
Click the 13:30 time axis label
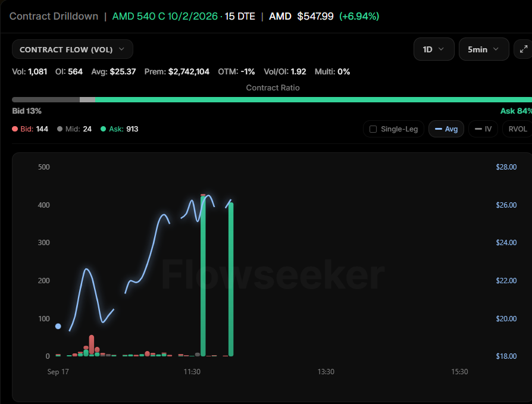[326, 372]
